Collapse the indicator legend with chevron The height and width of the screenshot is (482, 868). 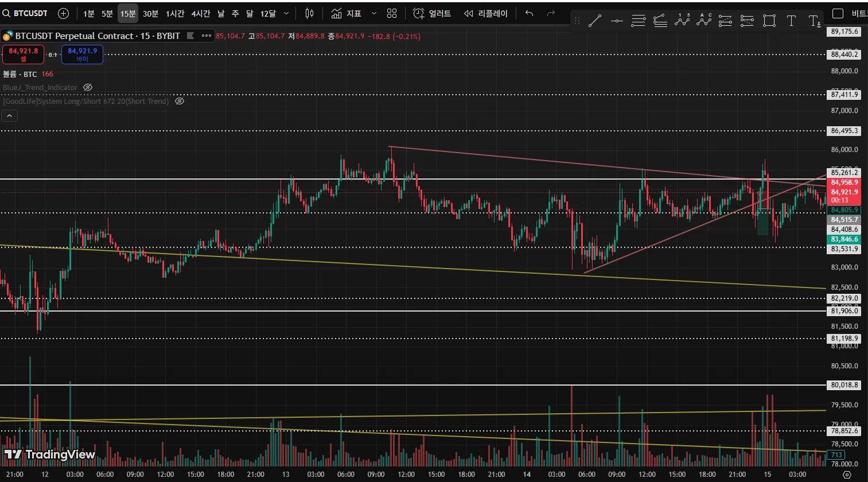coord(10,116)
